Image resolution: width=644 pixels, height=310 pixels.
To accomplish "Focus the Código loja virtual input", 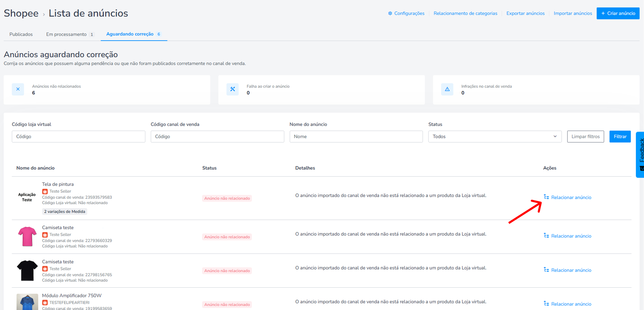I will tap(78, 137).
